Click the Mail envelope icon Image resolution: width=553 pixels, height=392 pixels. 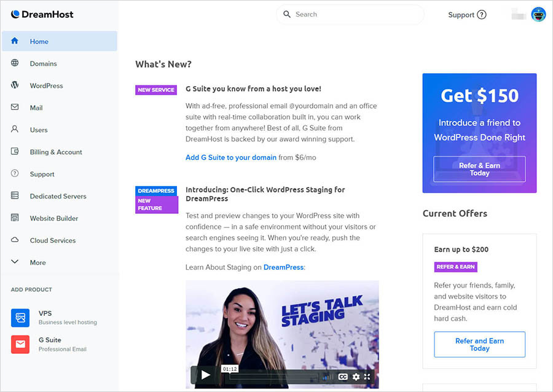click(x=15, y=108)
